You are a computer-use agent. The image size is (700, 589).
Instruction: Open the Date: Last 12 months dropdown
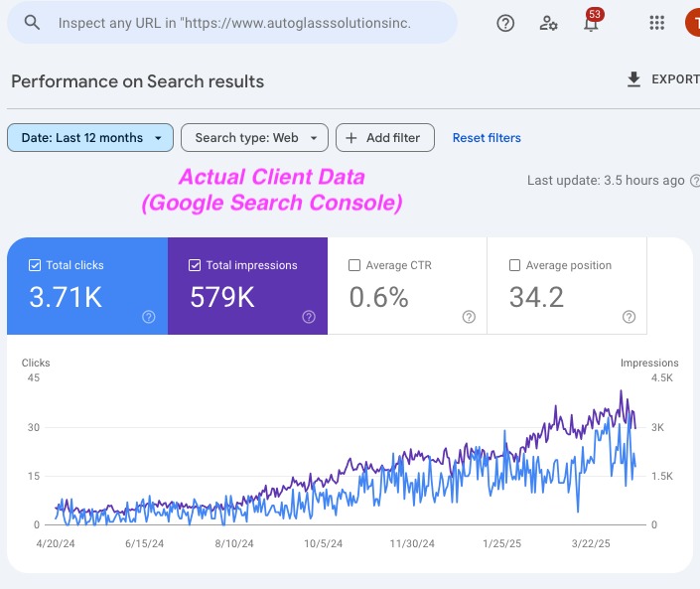click(x=90, y=138)
